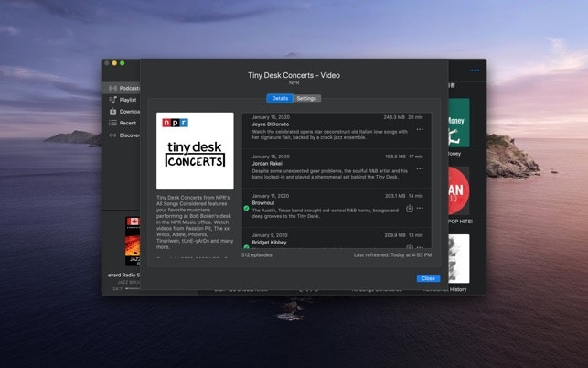Click the Downloads tray icon in the sidebar
This screenshot has width=588, height=368.
click(x=112, y=111)
